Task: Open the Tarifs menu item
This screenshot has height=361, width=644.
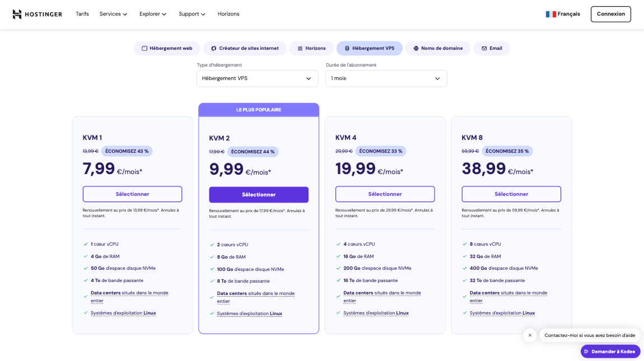Action: coord(82,14)
